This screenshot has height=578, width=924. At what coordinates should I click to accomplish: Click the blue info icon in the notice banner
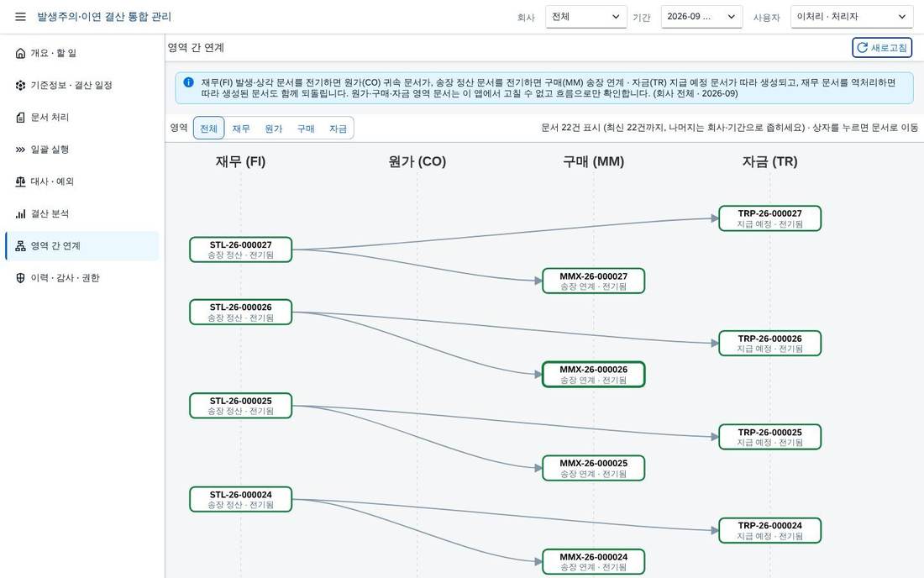(x=188, y=82)
